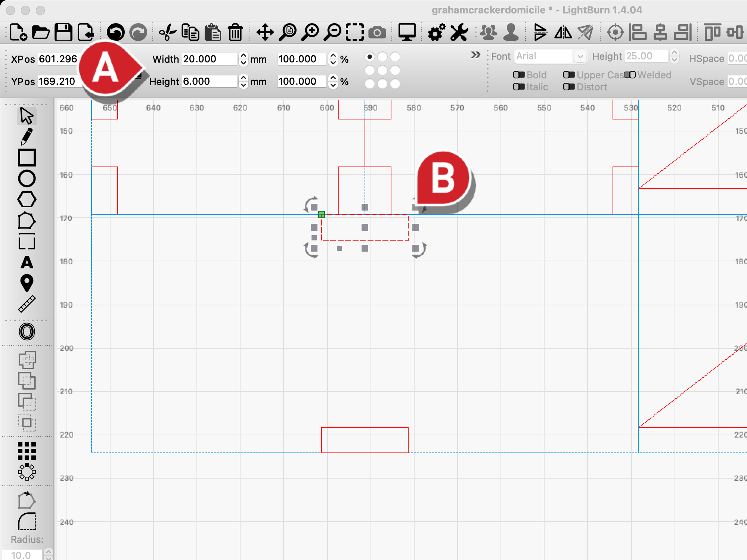747x560 pixels.
Task: Click the Save Project floppy icon
Action: [x=63, y=32]
